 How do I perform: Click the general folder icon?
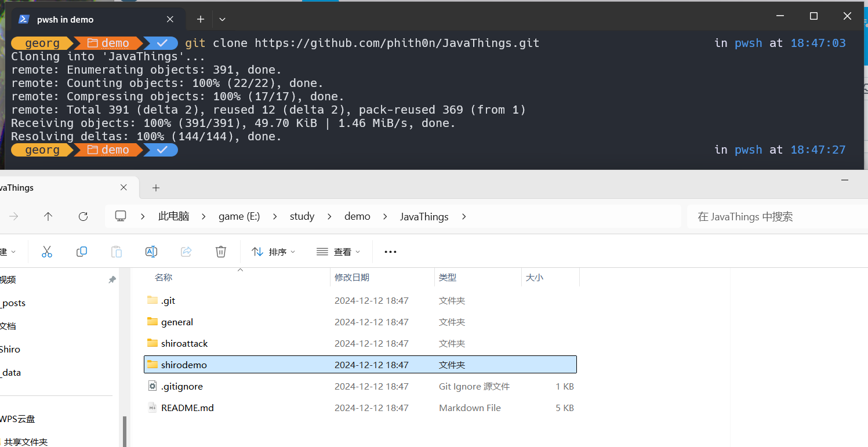152,321
